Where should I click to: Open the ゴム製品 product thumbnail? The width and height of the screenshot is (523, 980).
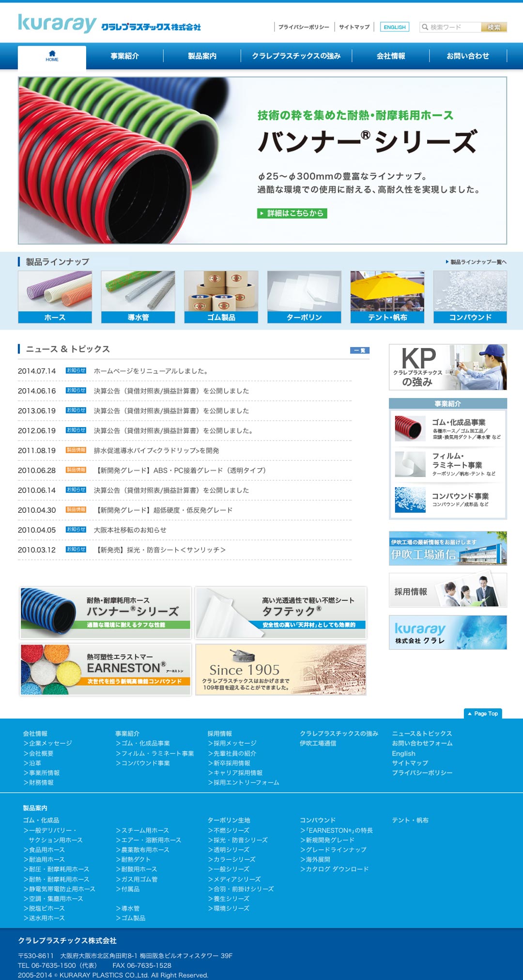[x=221, y=297]
